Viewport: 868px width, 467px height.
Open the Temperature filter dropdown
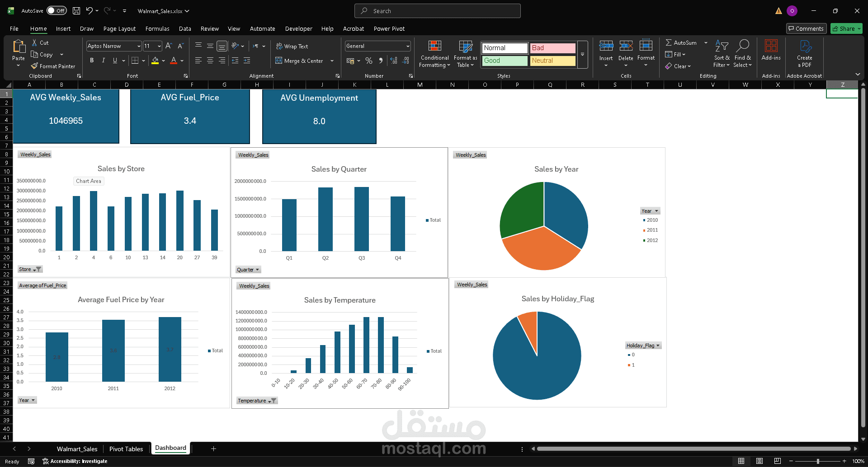(x=257, y=401)
